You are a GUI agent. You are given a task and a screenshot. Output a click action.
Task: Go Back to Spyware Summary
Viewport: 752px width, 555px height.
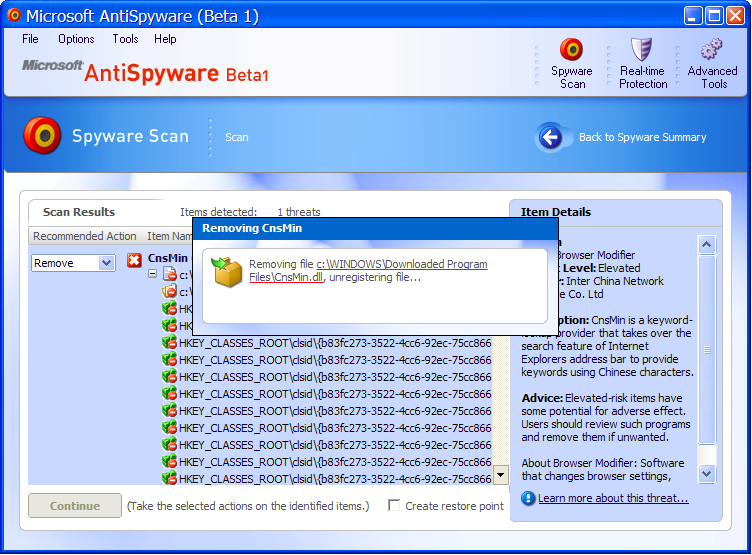pyautogui.click(x=642, y=137)
